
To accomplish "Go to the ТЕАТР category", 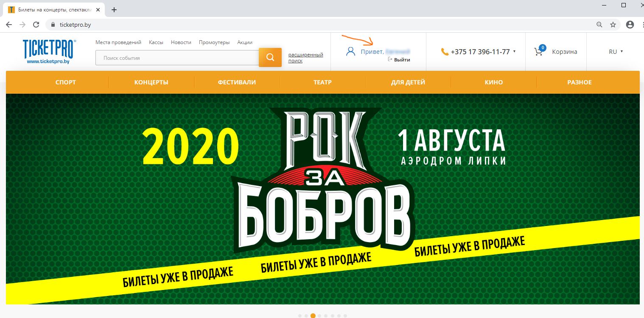I will (x=322, y=82).
